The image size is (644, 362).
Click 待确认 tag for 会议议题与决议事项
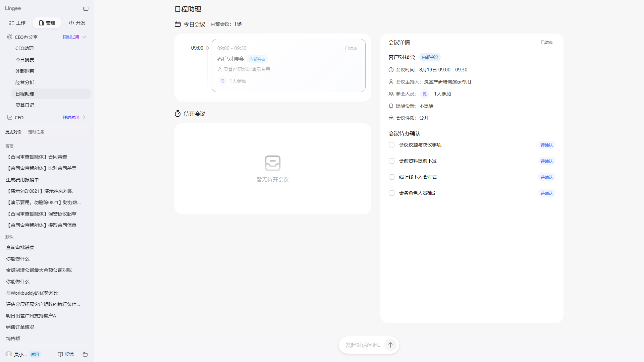[x=547, y=145]
